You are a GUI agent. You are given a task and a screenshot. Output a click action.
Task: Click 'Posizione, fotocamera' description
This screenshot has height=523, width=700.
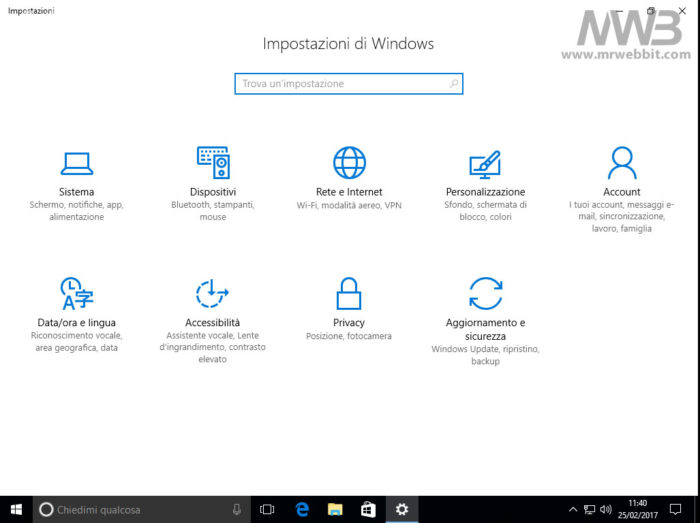pyautogui.click(x=349, y=336)
